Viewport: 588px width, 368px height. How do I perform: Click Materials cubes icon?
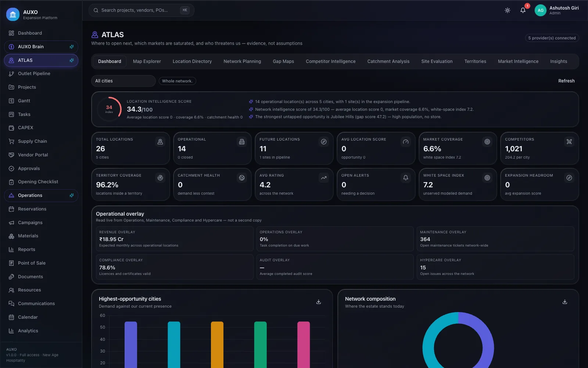11,236
